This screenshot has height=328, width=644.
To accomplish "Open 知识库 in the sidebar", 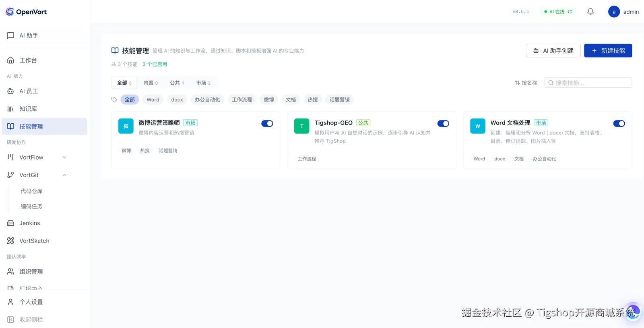I will click(x=44, y=109).
